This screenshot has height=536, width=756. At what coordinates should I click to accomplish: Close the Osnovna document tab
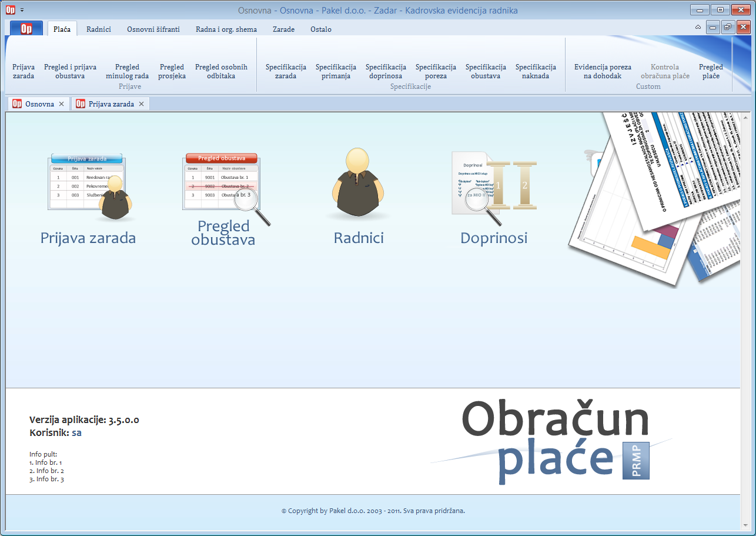pyautogui.click(x=61, y=104)
